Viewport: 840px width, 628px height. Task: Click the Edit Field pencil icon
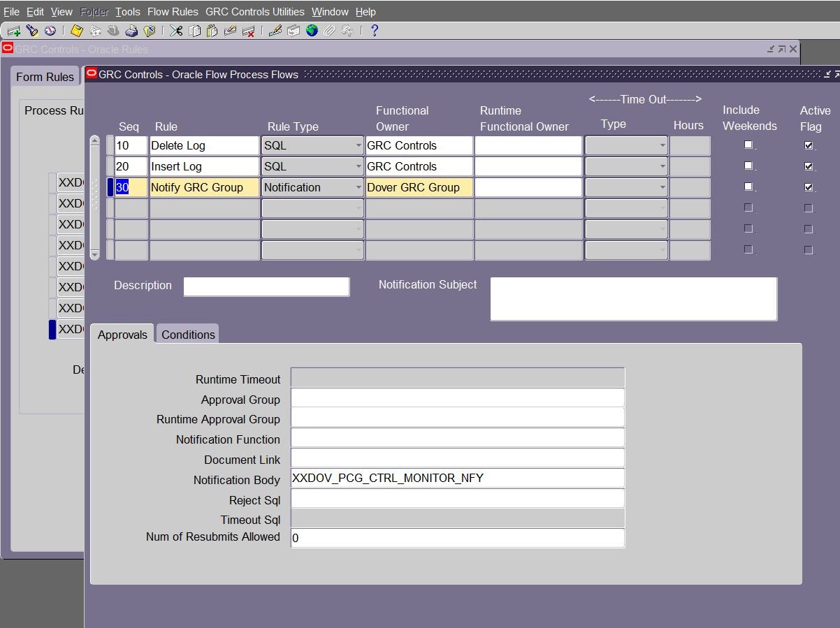275,31
